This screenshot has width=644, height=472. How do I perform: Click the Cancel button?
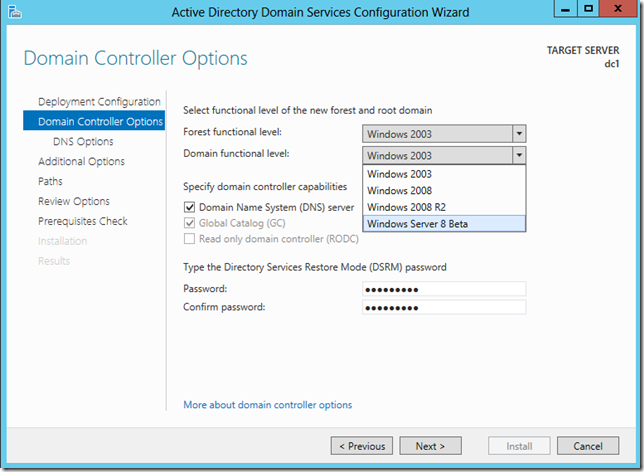tap(588, 446)
